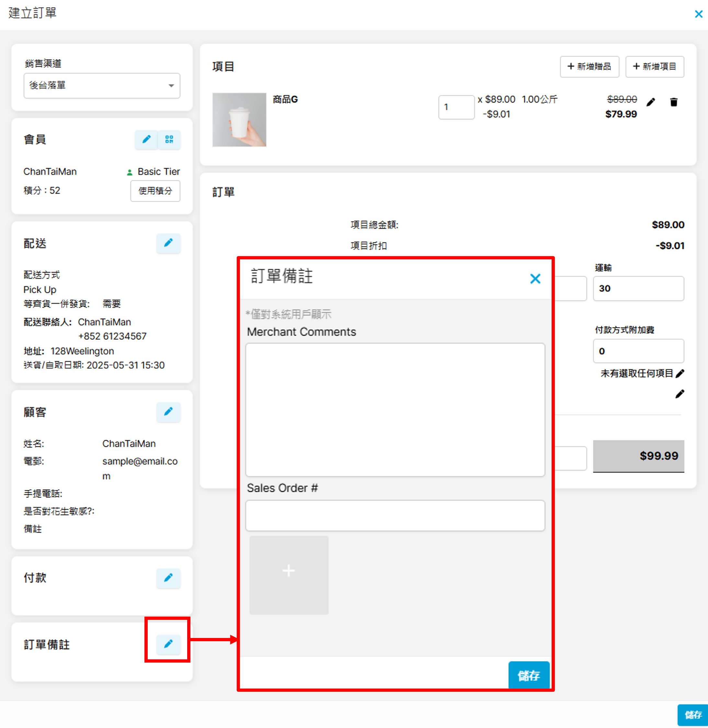Open the member QR code scanner icon
The width and height of the screenshot is (708, 728).
point(169,140)
